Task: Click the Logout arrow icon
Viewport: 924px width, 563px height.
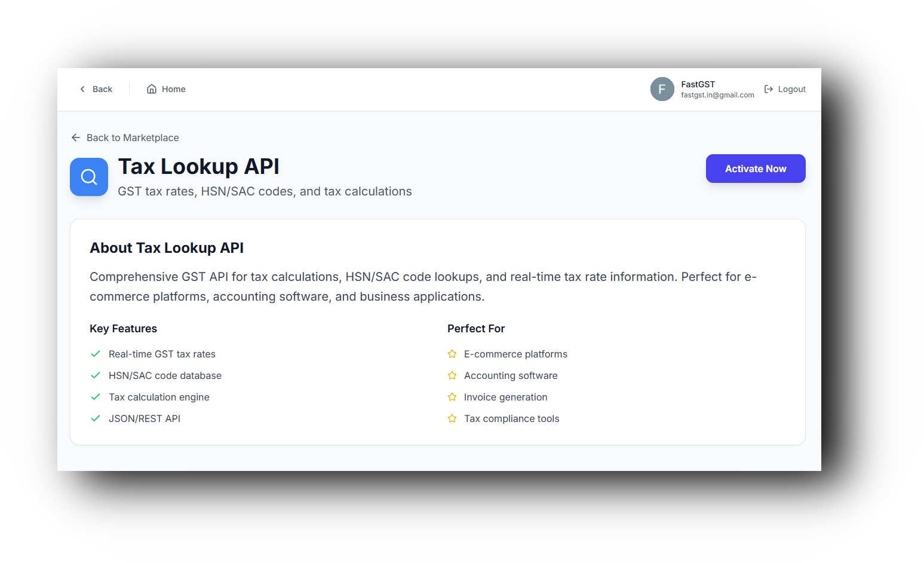Action: [769, 89]
